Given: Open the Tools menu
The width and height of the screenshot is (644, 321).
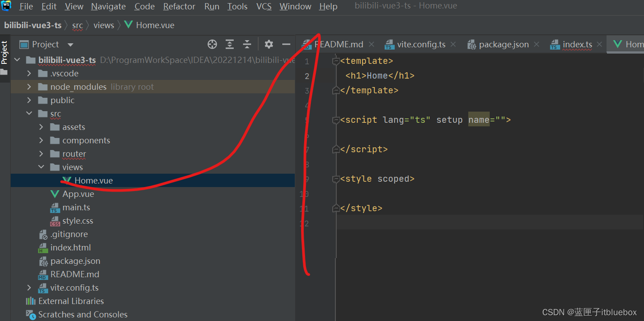Looking at the screenshot, I should pyautogui.click(x=237, y=6).
